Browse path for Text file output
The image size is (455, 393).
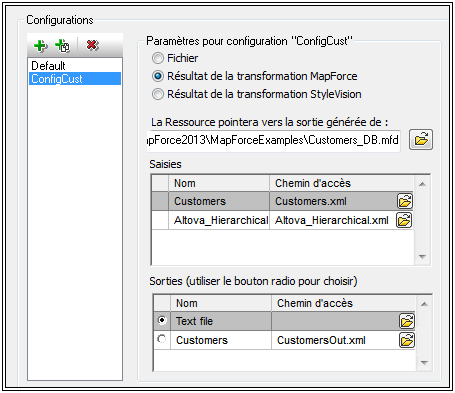coord(407,321)
